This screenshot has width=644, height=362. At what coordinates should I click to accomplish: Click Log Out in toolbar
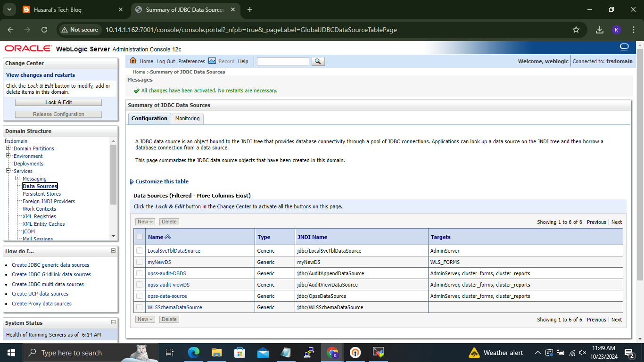165,61
